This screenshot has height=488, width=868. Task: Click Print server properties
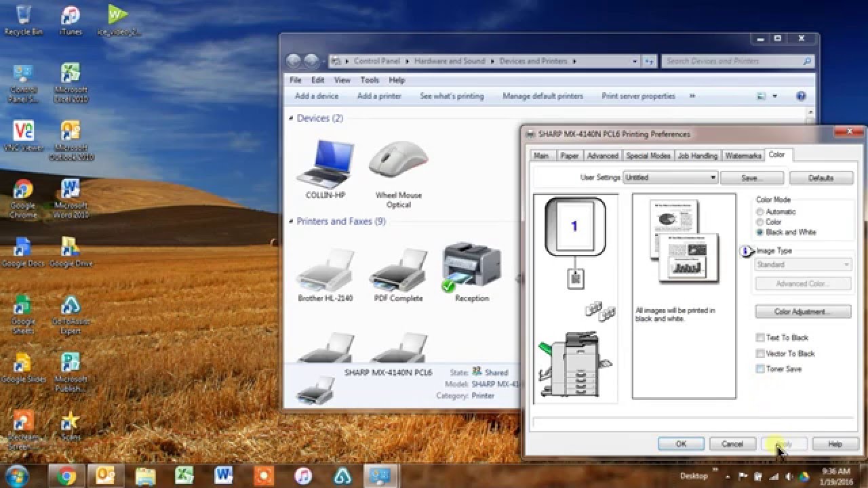[x=638, y=96]
